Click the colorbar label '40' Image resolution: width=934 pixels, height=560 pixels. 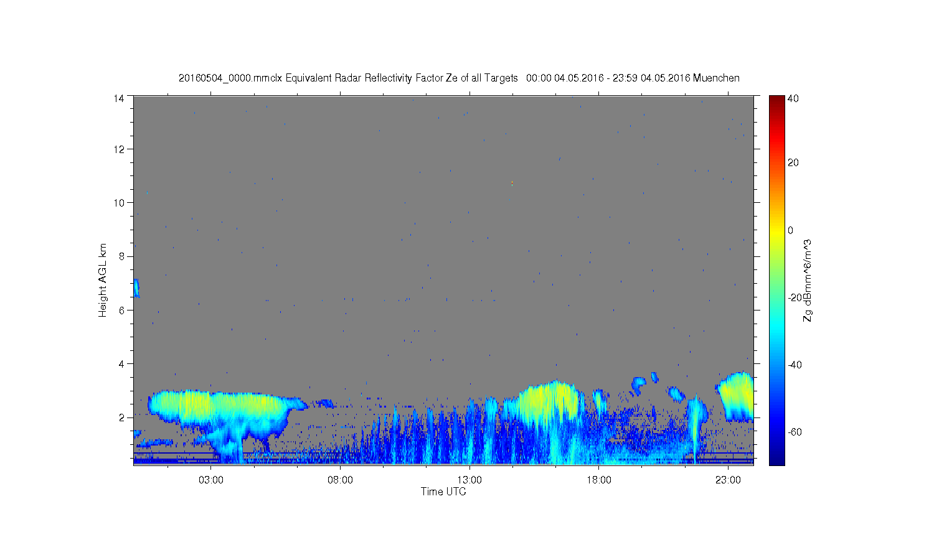(x=793, y=98)
